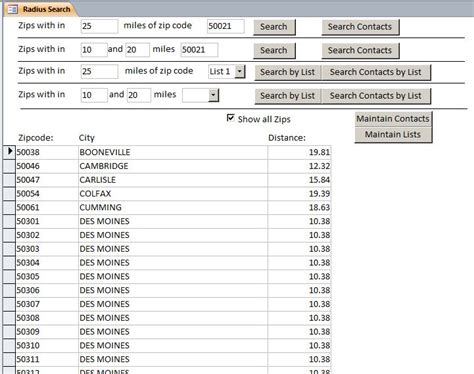This screenshot has width=474, height=374.
Task: Click the form icon on Radius Search tab
Action: 13,9
